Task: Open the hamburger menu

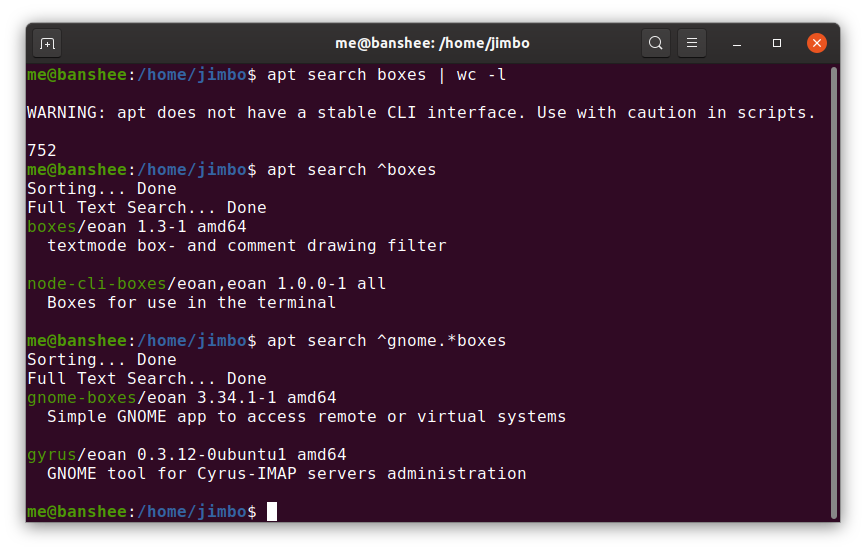Action: [691, 43]
